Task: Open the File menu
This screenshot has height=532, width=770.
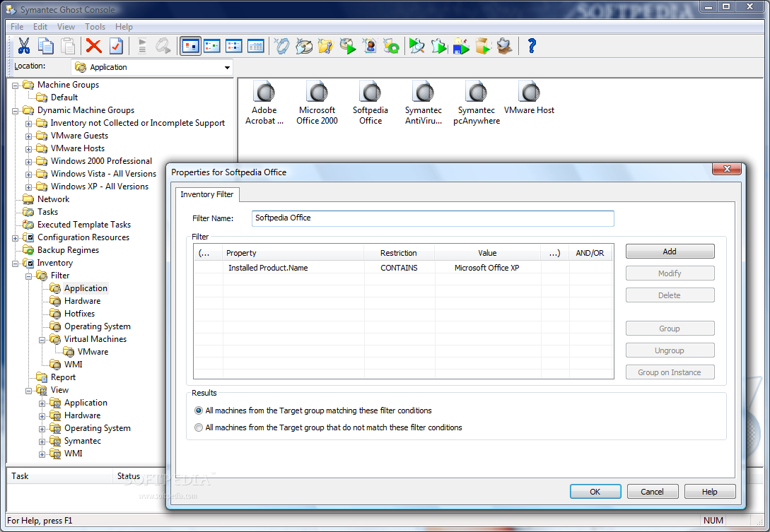Action: [x=17, y=27]
